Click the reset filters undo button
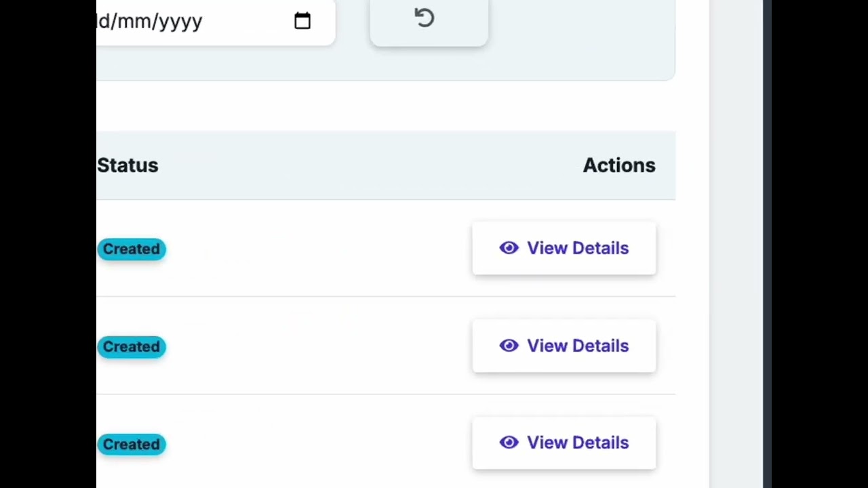868x488 pixels. pyautogui.click(x=429, y=22)
